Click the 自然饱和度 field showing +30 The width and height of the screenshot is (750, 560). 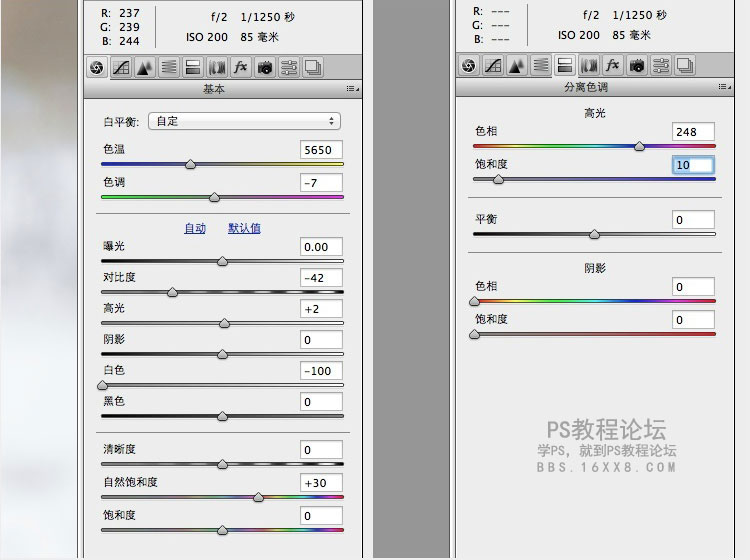click(x=321, y=483)
